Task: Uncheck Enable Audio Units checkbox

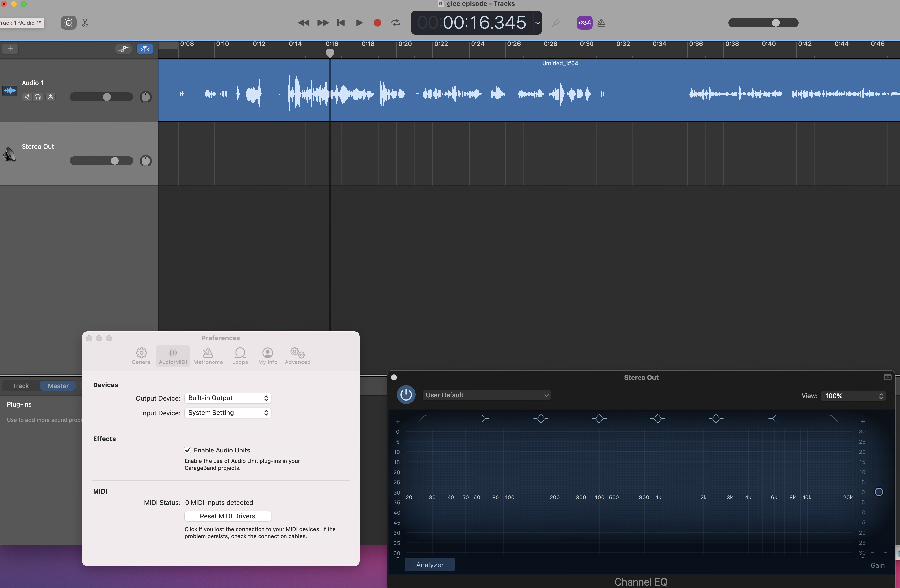Action: coord(188,450)
